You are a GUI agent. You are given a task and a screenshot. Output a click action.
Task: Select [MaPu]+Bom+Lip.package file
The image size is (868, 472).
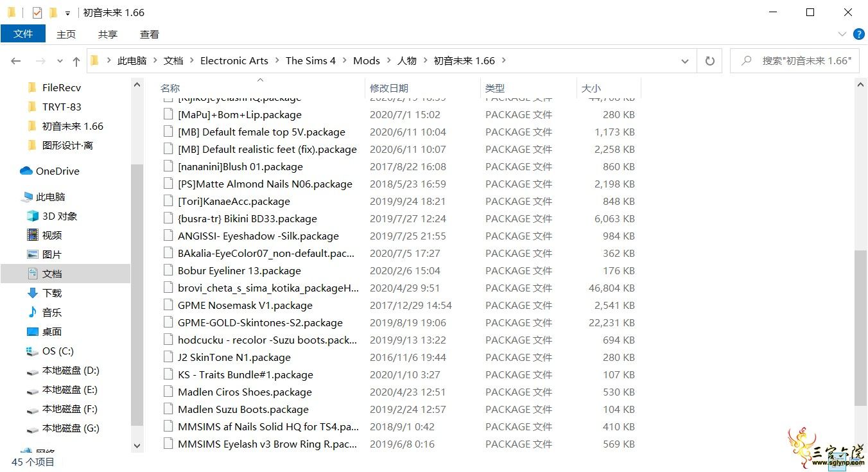239,114
